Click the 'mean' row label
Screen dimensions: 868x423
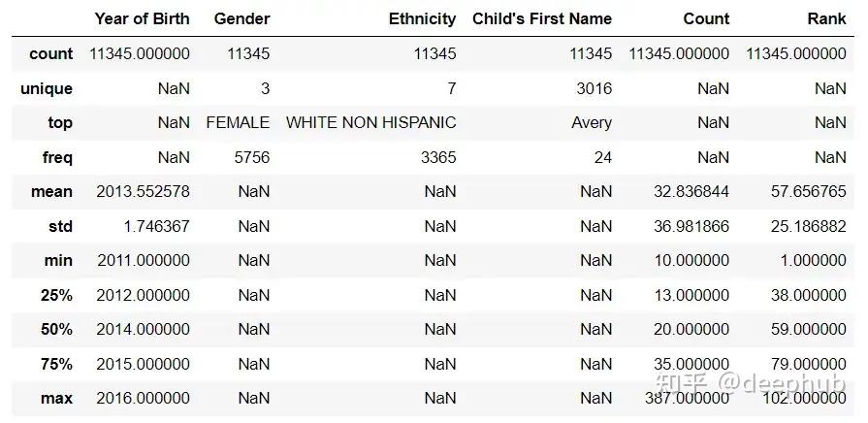point(51,192)
